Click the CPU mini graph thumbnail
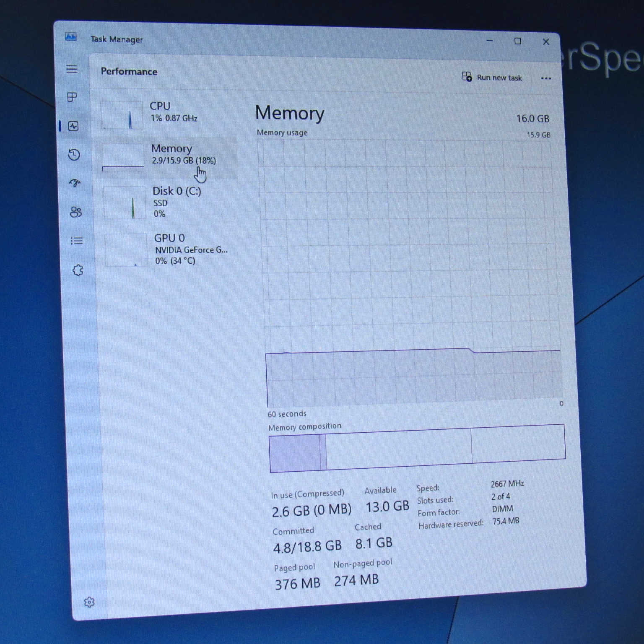The image size is (644, 644). point(122,115)
